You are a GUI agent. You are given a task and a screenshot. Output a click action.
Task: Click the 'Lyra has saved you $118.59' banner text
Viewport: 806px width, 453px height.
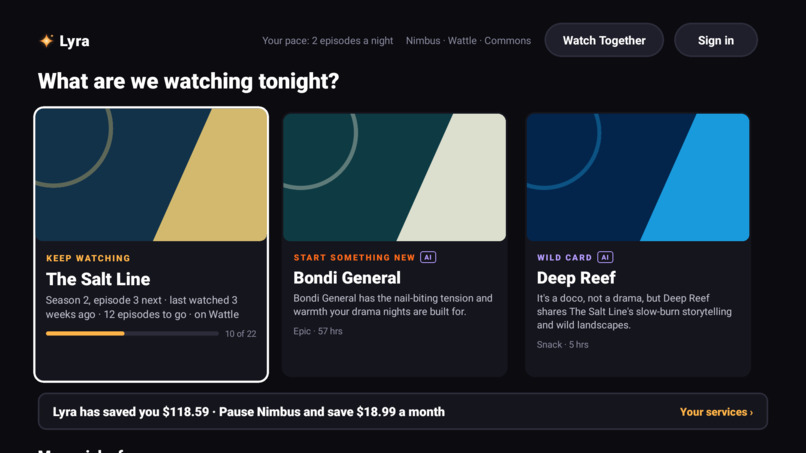(249, 412)
